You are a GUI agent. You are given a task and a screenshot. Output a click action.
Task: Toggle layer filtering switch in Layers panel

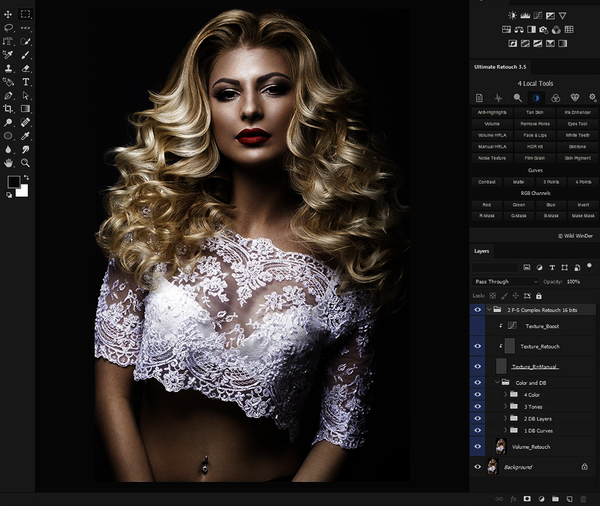coord(590,266)
